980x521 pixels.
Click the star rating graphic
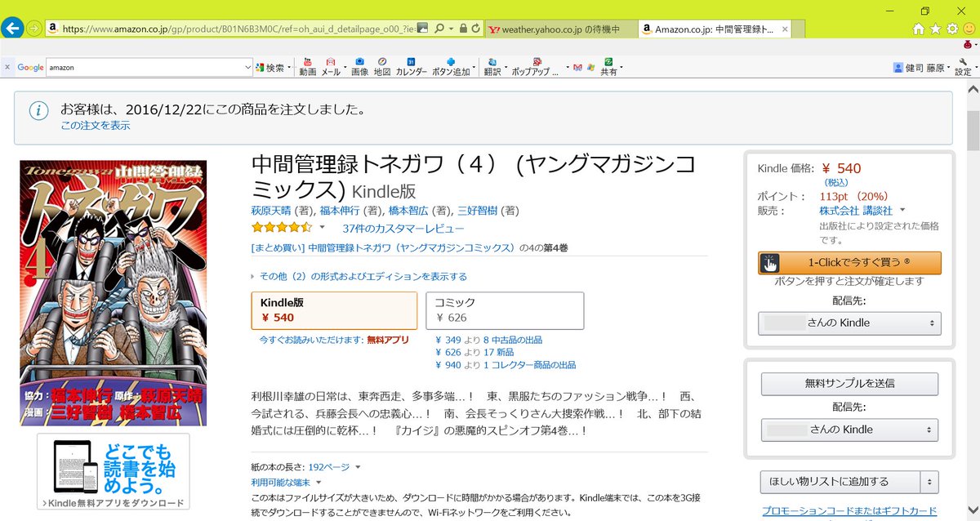pyautogui.click(x=282, y=228)
